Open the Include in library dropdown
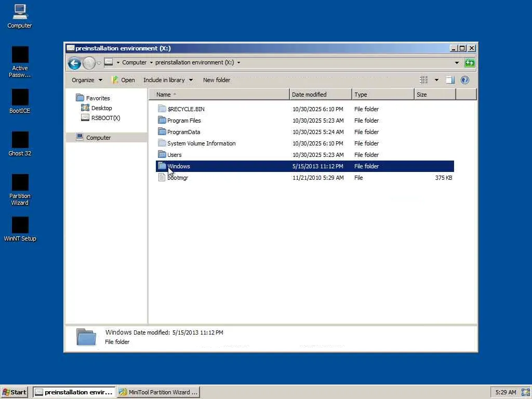Screen dimensions: 532x399 pos(168,80)
